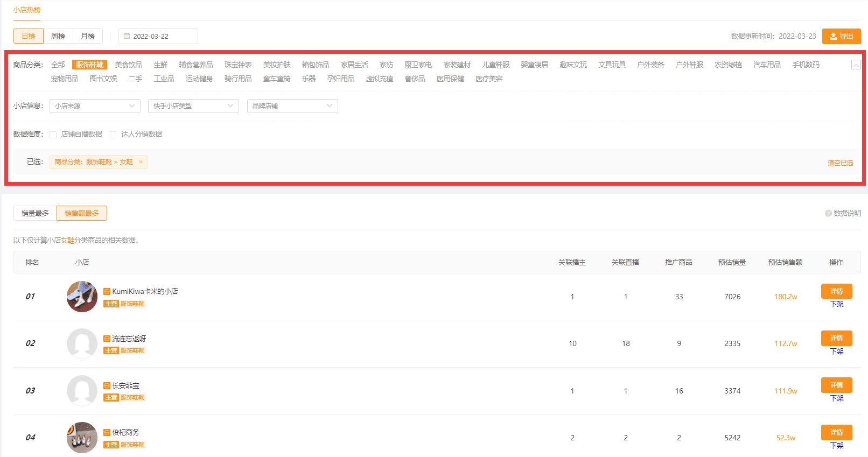Click the 主营 tag under 长安菲宝
Screen dimensions: 868x457
pyautogui.click(x=111, y=398)
